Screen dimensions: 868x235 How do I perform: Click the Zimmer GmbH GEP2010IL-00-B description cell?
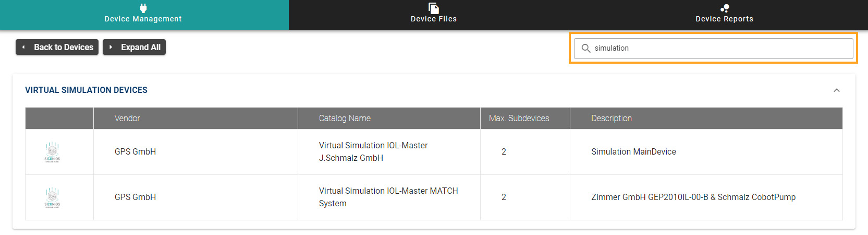(693, 197)
